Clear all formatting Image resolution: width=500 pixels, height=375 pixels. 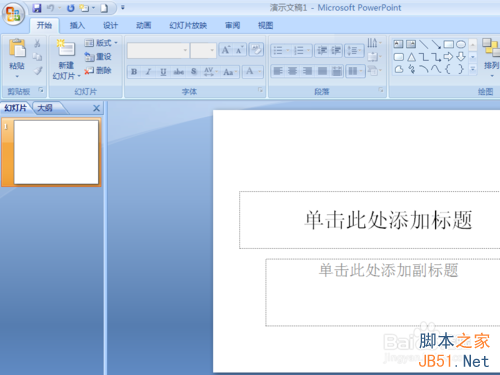pyautogui.click(x=256, y=50)
